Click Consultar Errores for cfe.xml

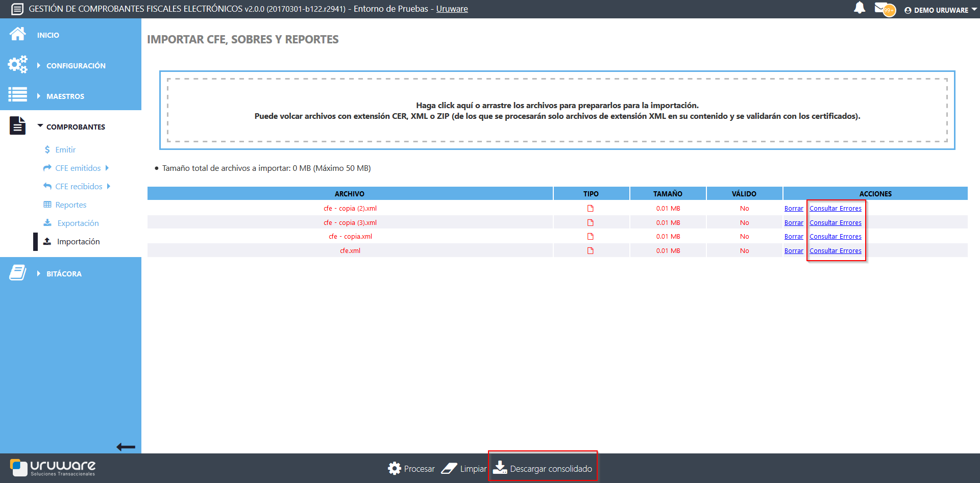point(835,250)
